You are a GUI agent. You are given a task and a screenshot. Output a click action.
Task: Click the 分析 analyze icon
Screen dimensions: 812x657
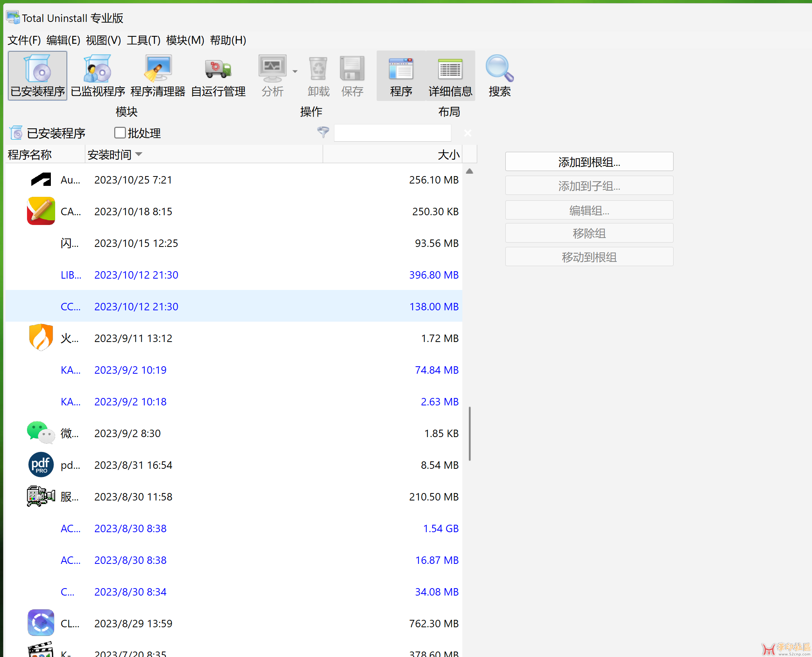click(x=273, y=68)
